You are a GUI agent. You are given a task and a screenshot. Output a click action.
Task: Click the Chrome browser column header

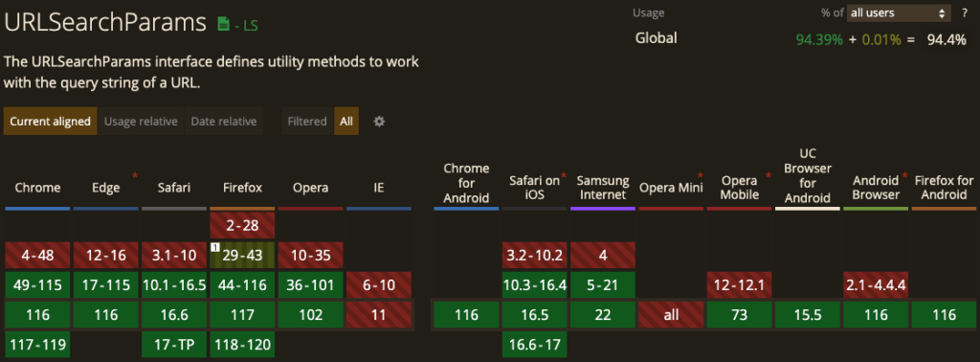37,188
